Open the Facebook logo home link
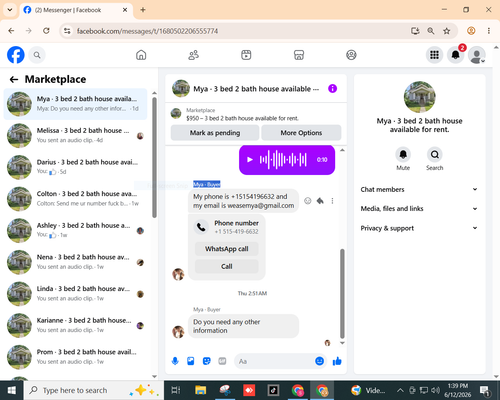The height and width of the screenshot is (400, 500). pos(16,55)
